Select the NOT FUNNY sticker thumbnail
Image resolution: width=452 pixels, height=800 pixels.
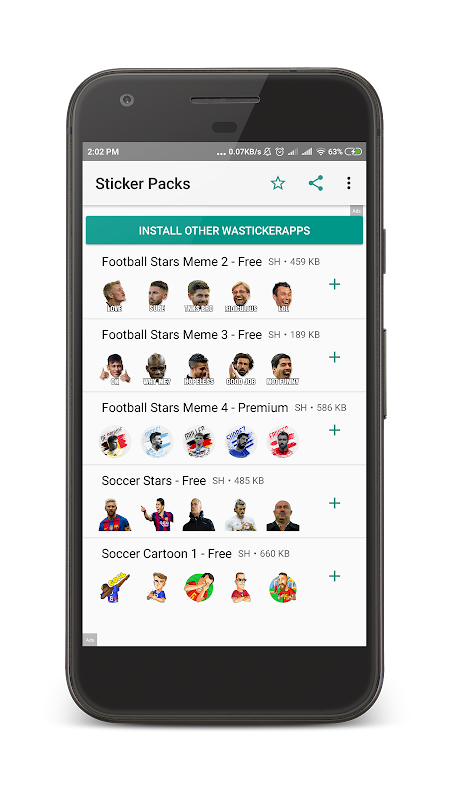(x=283, y=369)
